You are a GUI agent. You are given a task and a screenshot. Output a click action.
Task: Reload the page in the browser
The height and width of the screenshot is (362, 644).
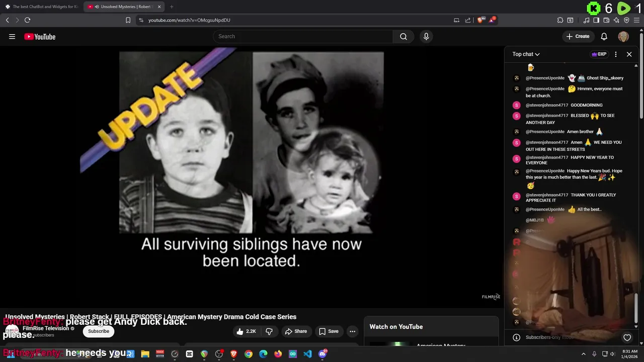pyautogui.click(x=27, y=20)
